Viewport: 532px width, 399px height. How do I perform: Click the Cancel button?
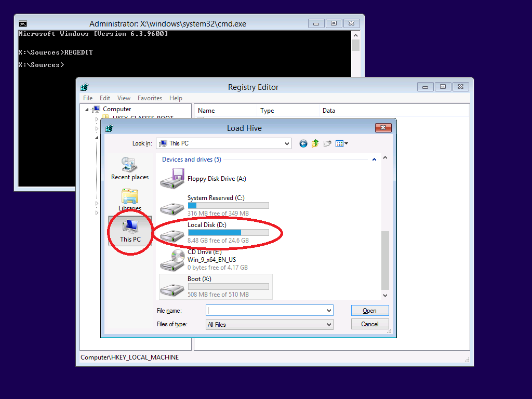369,324
